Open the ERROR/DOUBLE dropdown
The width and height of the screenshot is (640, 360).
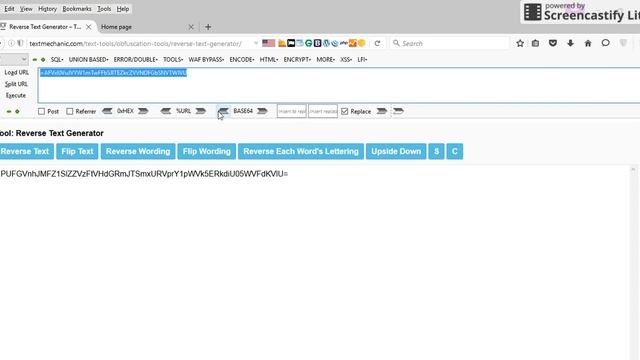[136, 60]
